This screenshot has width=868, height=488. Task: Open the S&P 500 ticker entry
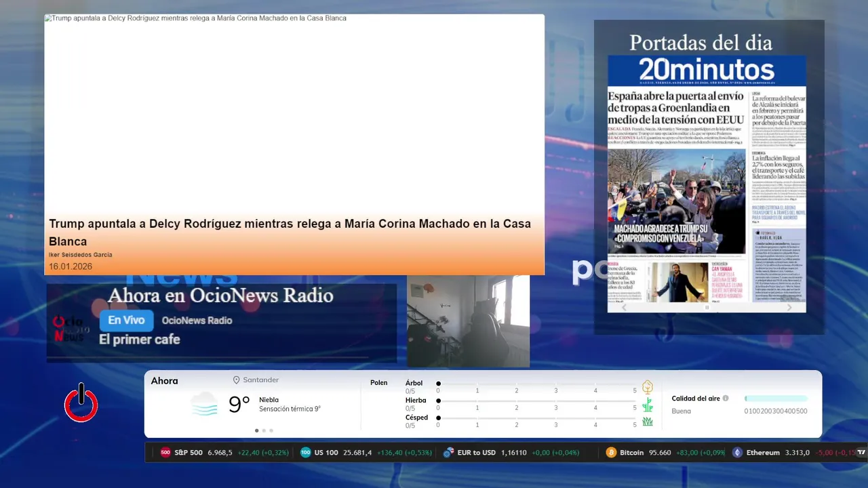(x=224, y=453)
